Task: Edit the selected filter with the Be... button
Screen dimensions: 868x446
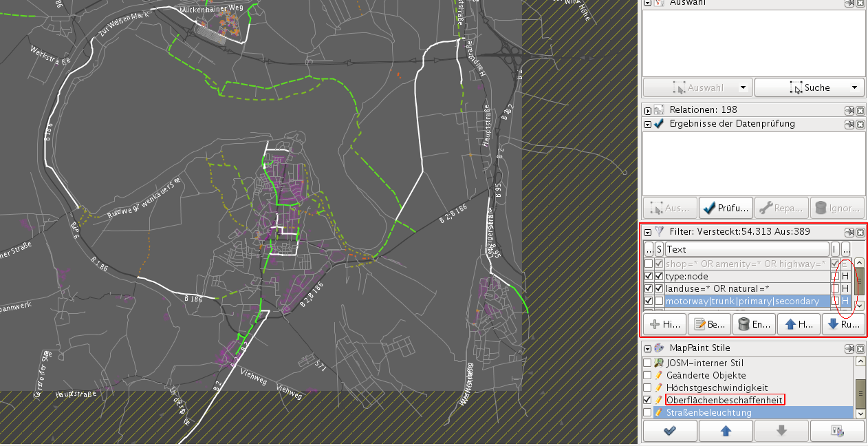Action: (x=709, y=324)
